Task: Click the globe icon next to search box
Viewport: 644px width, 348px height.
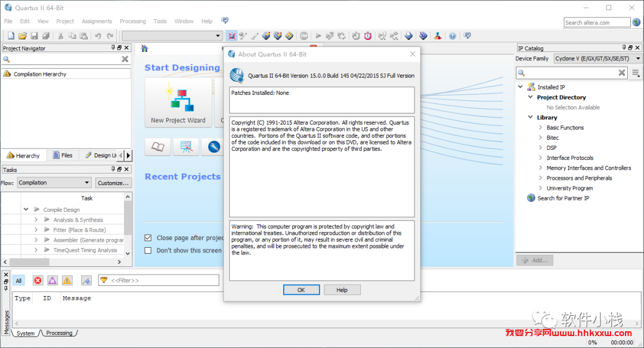Action: point(637,22)
